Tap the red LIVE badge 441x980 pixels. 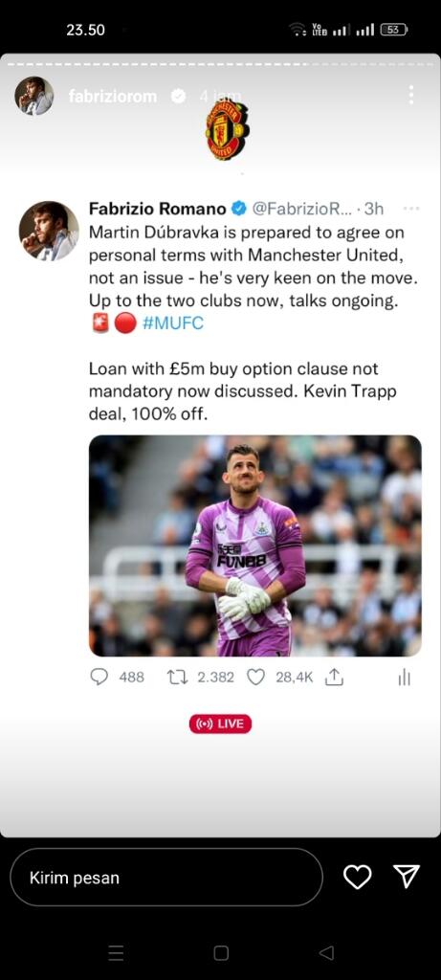tap(220, 724)
